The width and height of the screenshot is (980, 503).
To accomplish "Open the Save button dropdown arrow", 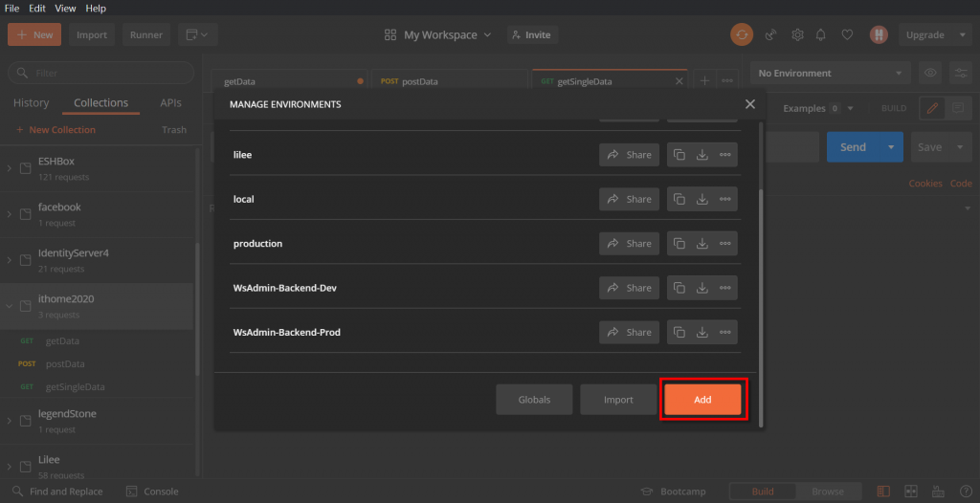I will pos(960,147).
